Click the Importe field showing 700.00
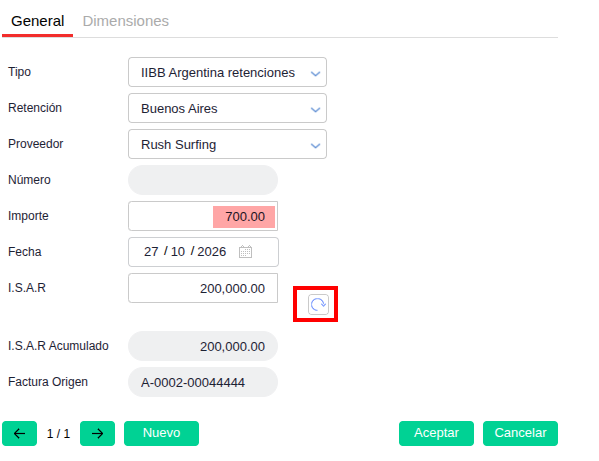 click(x=203, y=216)
